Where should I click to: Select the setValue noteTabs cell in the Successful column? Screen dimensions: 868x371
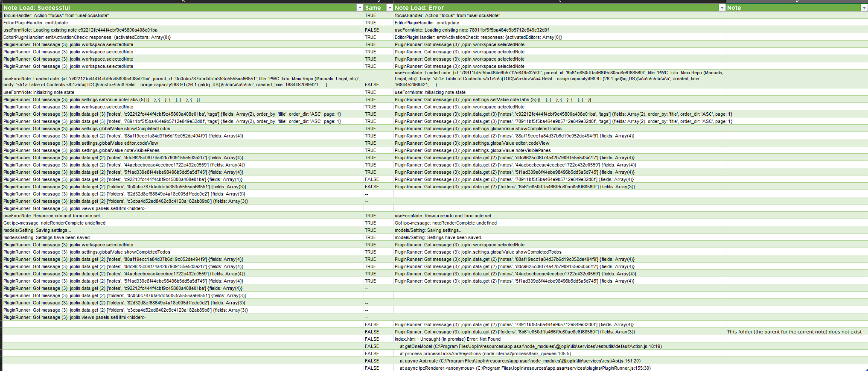pos(183,99)
